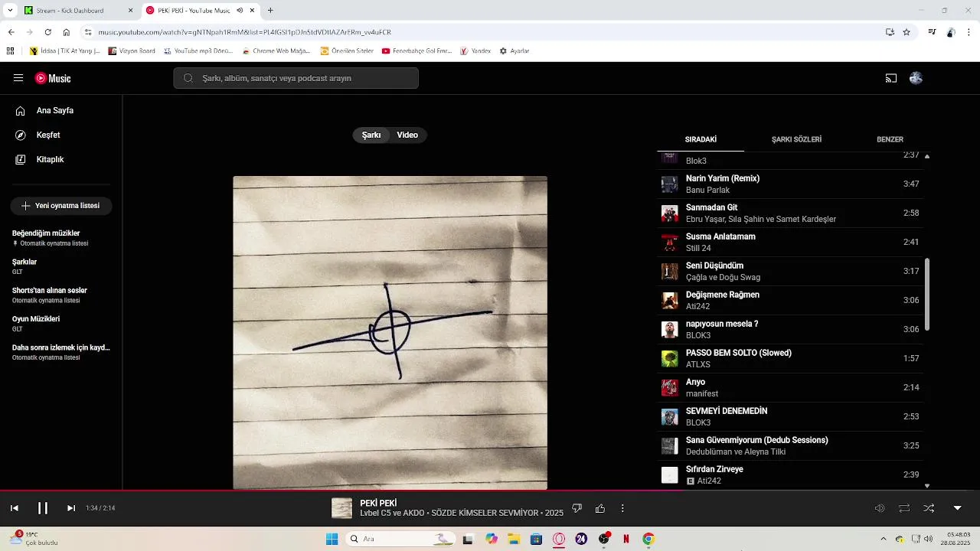Switch to Video mode
The width and height of the screenshot is (980, 551).
click(x=407, y=135)
